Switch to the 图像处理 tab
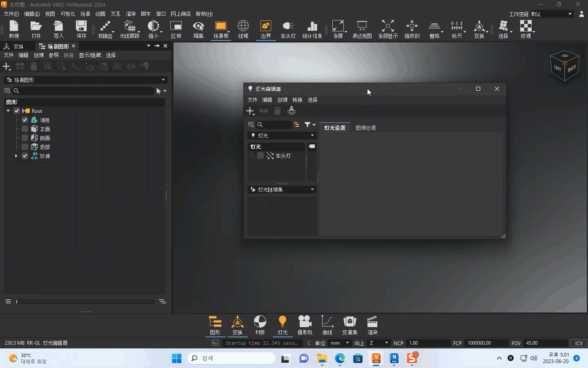The height and width of the screenshot is (368, 588). 365,128
